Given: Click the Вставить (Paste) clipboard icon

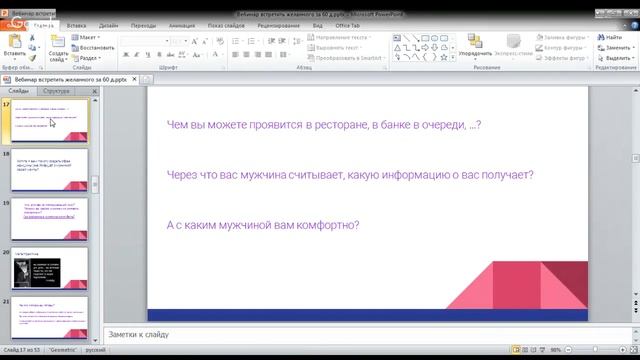Looking at the screenshot, I should click(15, 42).
